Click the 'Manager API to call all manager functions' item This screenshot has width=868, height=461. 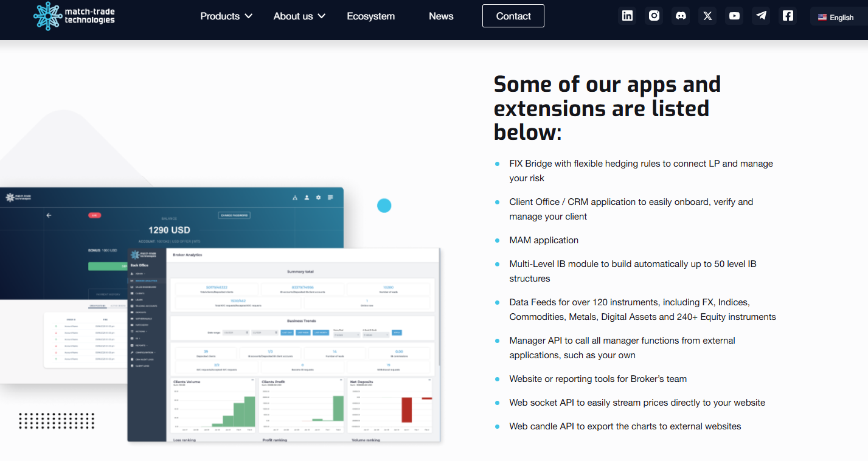click(x=622, y=348)
